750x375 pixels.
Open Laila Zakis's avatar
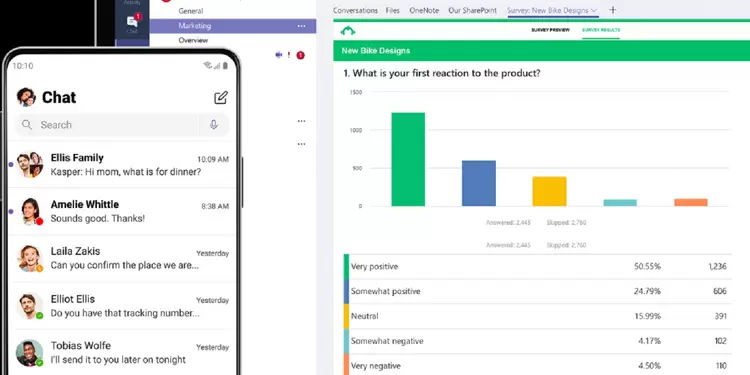click(30, 258)
